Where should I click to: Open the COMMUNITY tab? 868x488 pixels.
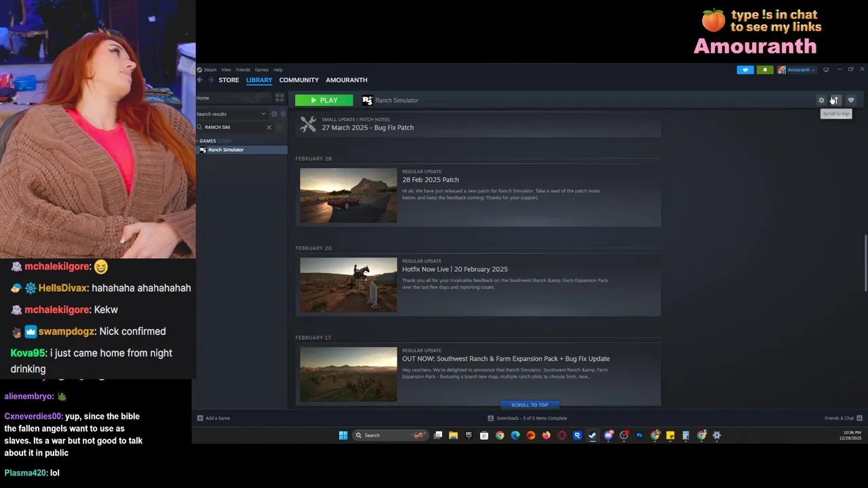pos(299,80)
